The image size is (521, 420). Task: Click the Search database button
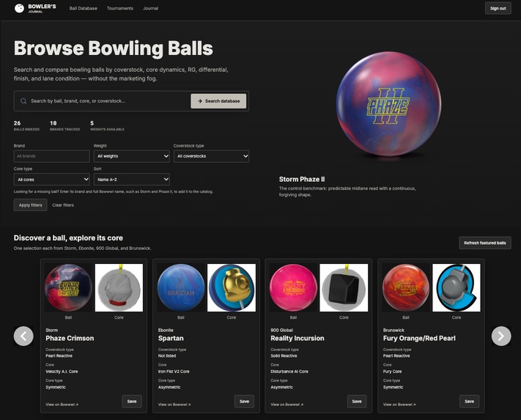(218, 101)
